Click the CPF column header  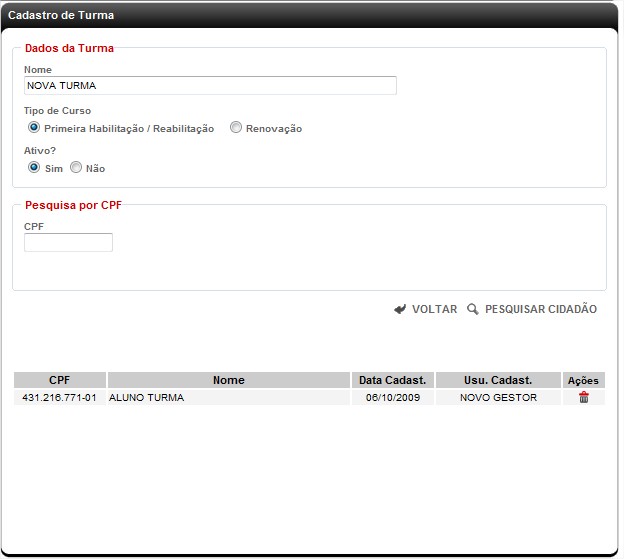[60, 380]
